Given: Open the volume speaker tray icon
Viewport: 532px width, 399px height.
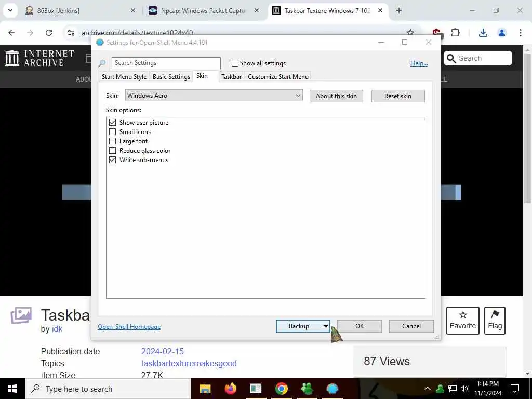Looking at the screenshot, I should point(464,389).
